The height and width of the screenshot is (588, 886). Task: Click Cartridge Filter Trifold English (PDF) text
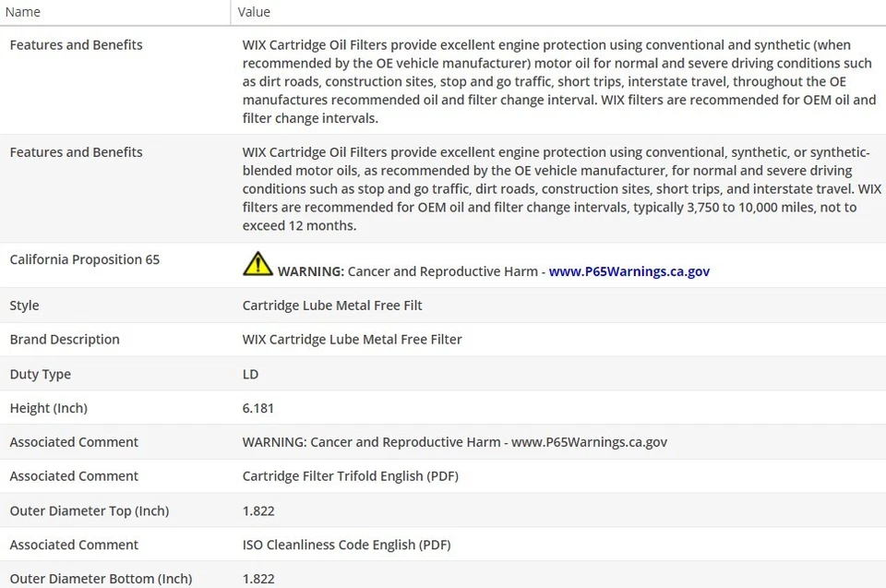(x=351, y=476)
